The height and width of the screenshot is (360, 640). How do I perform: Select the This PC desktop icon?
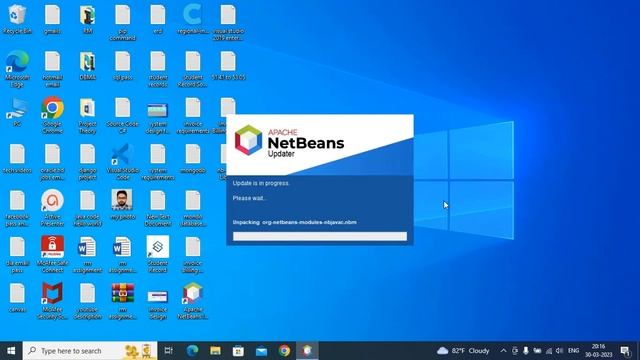(x=17, y=112)
